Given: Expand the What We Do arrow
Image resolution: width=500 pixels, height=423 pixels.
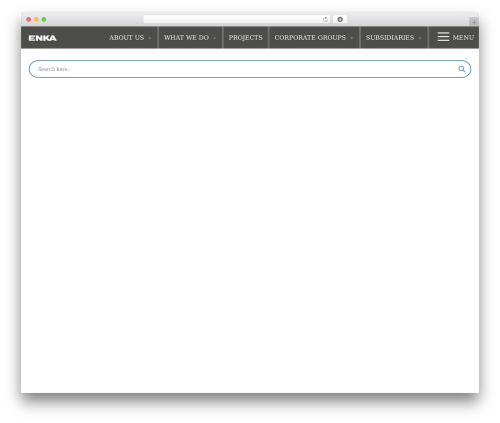Looking at the screenshot, I should (x=214, y=38).
